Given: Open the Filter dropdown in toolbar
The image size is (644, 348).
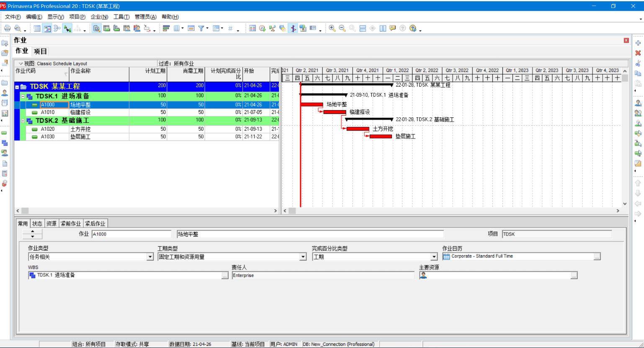Looking at the screenshot, I should click(203, 28).
